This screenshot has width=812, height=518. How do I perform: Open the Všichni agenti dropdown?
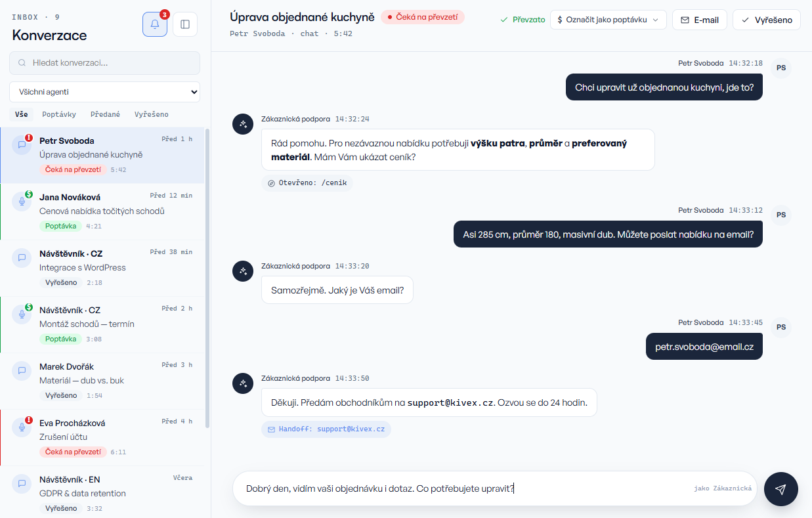[104, 92]
